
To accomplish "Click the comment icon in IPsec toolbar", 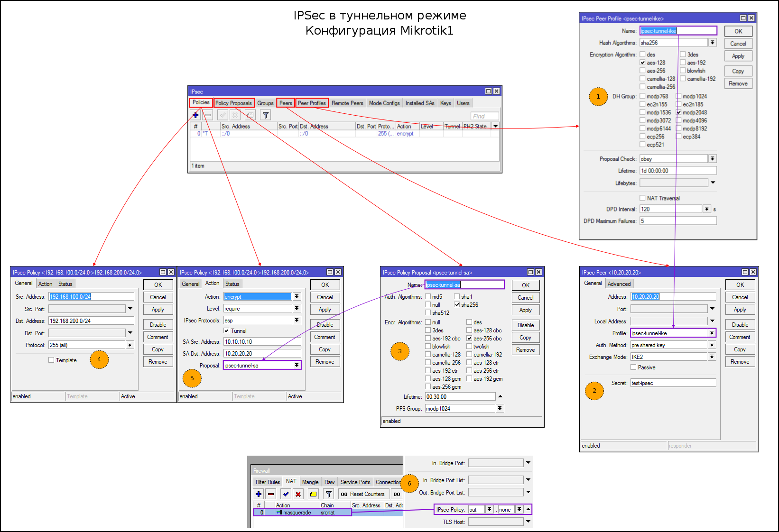I will [x=250, y=115].
